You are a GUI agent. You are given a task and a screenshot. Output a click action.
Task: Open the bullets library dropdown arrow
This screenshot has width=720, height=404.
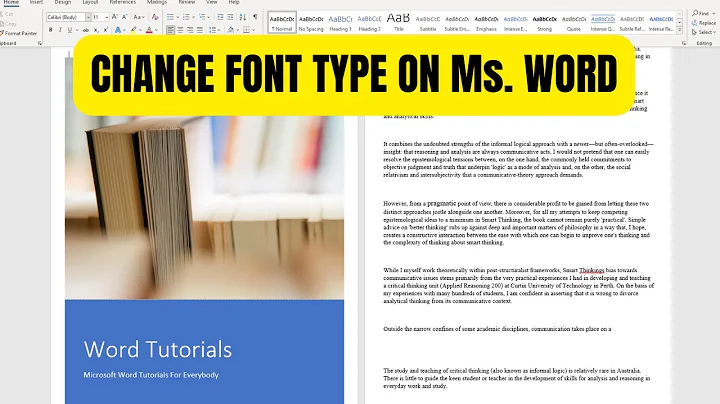177,17
